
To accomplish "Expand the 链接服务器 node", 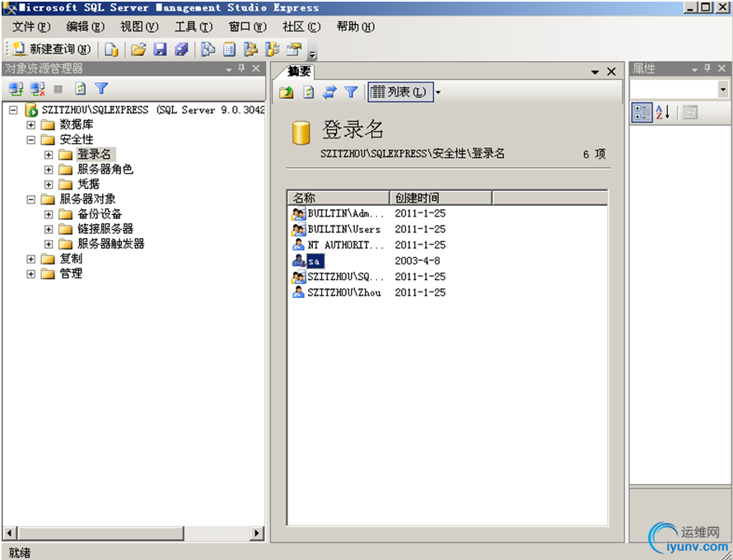I will coord(49,229).
